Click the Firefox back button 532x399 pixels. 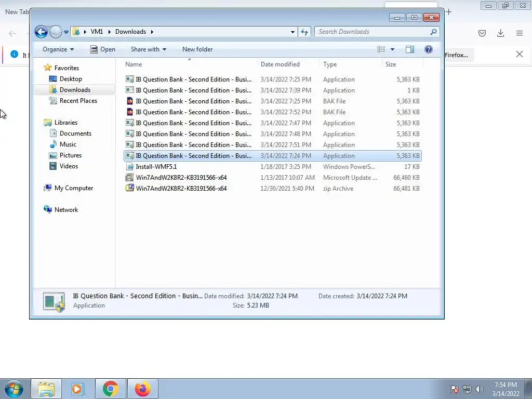[12, 33]
